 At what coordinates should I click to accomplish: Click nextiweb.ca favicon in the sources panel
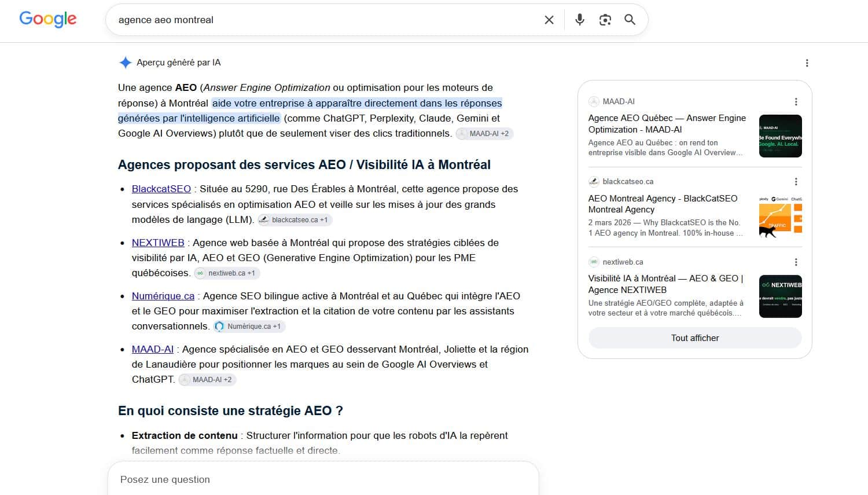click(594, 262)
